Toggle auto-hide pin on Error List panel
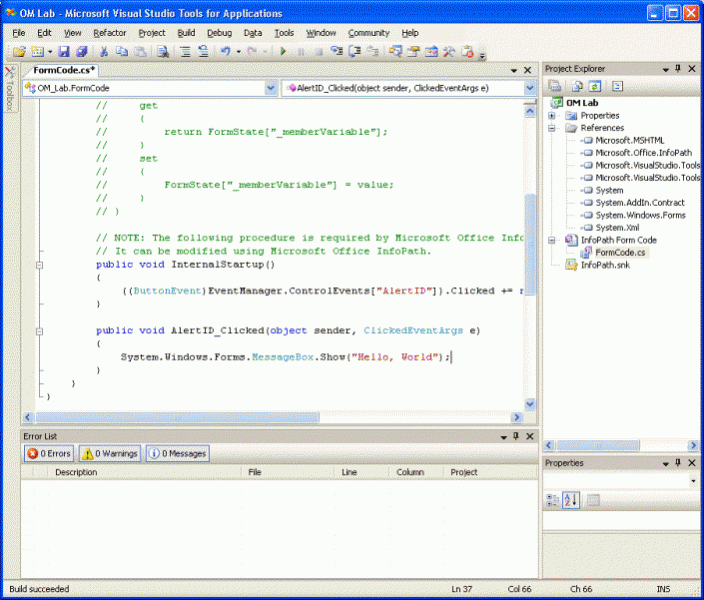 pos(516,436)
